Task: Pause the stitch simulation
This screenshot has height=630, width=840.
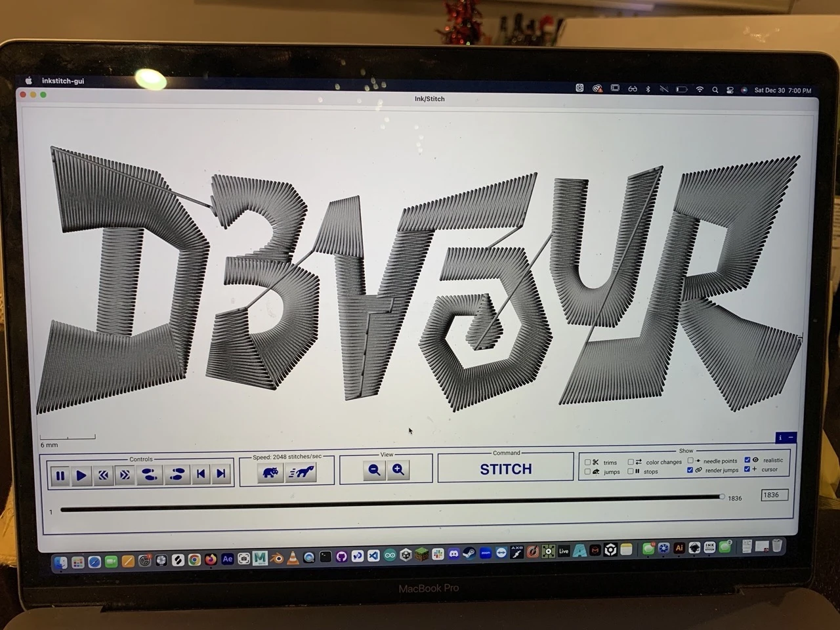Action: [60, 475]
